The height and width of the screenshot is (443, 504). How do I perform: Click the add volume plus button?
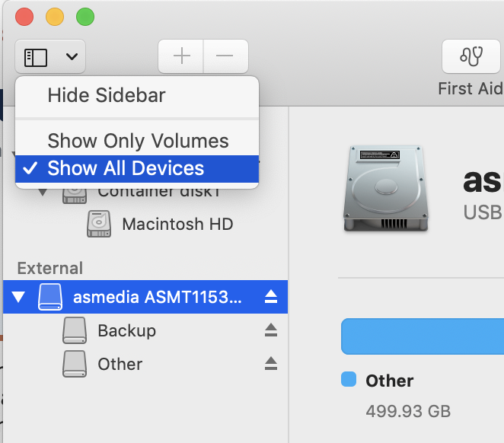click(181, 56)
